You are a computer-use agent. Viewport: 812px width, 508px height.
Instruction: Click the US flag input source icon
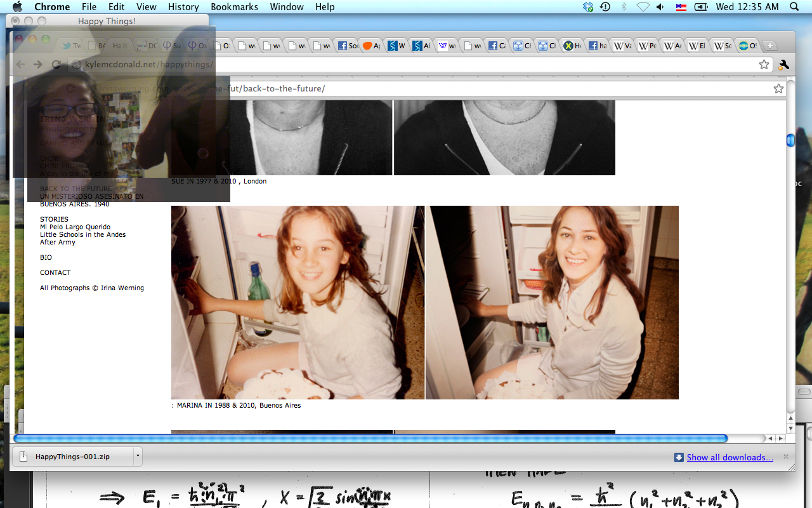coord(681,7)
